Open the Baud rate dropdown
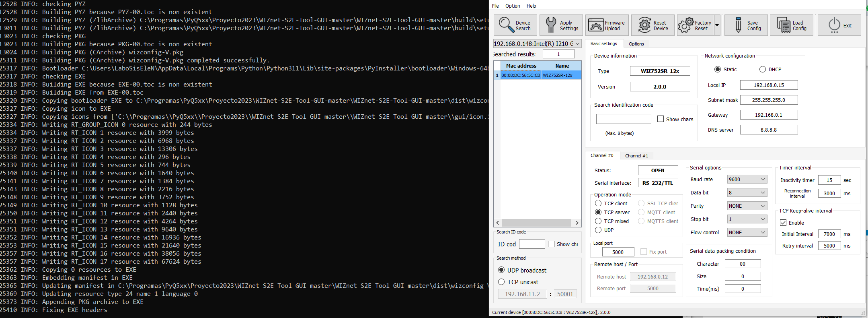Screen dimensions: 868x318 [x=747, y=179]
